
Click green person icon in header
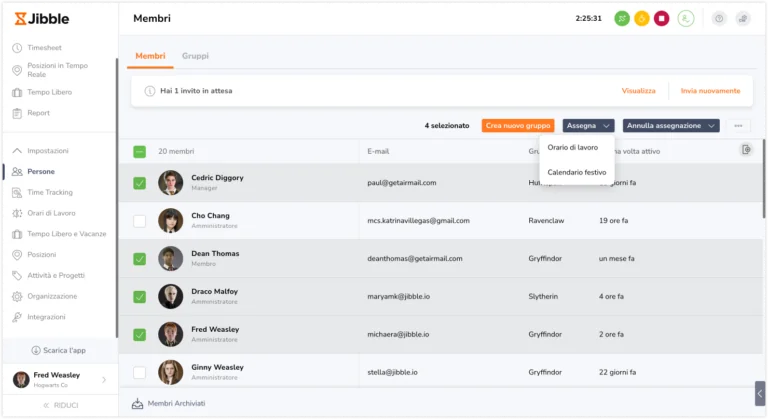click(686, 19)
